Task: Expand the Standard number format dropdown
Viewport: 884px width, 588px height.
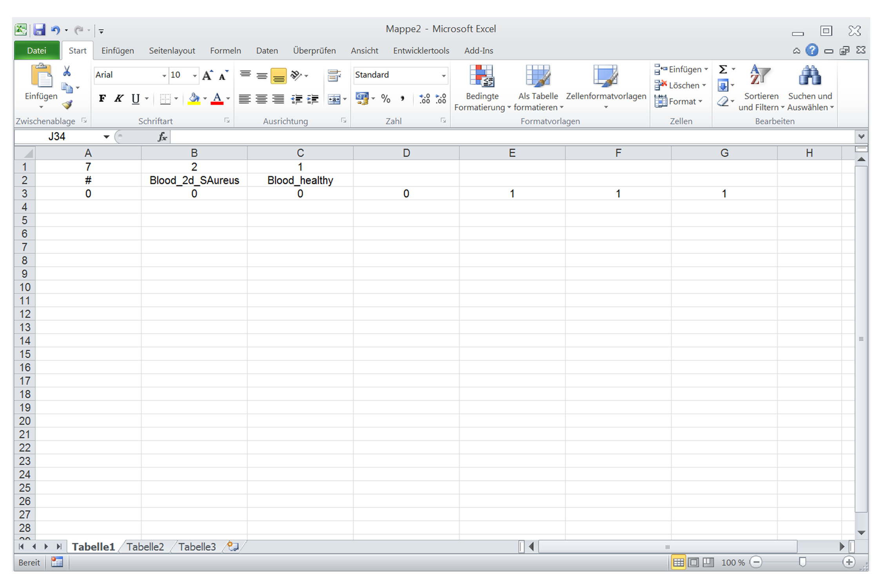Action: 443,75
